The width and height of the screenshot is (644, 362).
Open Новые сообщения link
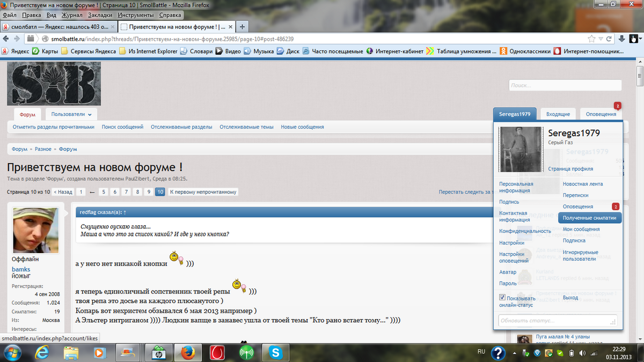(x=302, y=127)
